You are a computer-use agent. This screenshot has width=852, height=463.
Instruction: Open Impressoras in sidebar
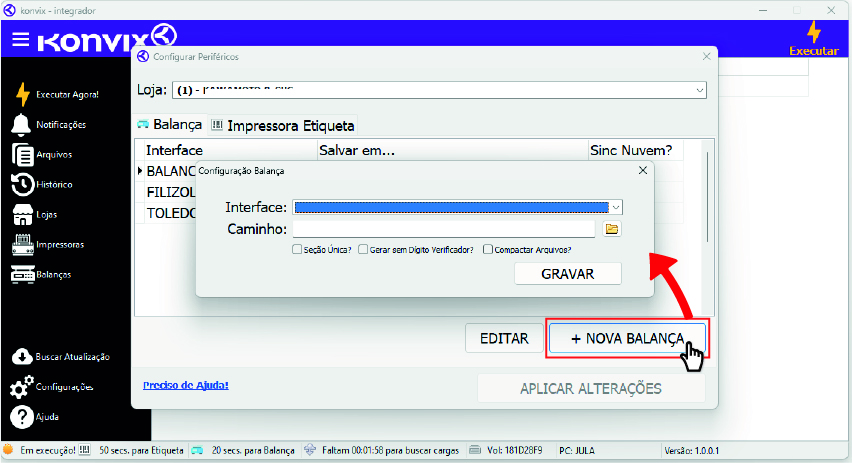48,245
